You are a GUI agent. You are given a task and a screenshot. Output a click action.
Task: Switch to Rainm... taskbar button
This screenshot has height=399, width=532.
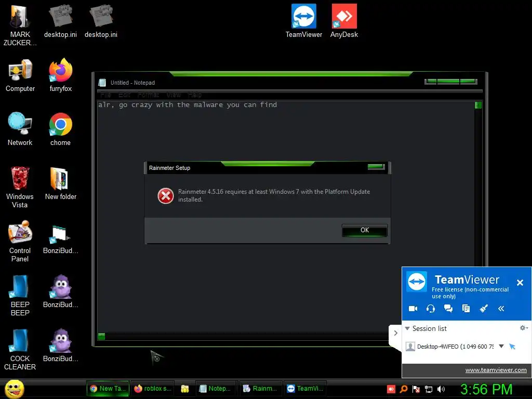coord(260,389)
